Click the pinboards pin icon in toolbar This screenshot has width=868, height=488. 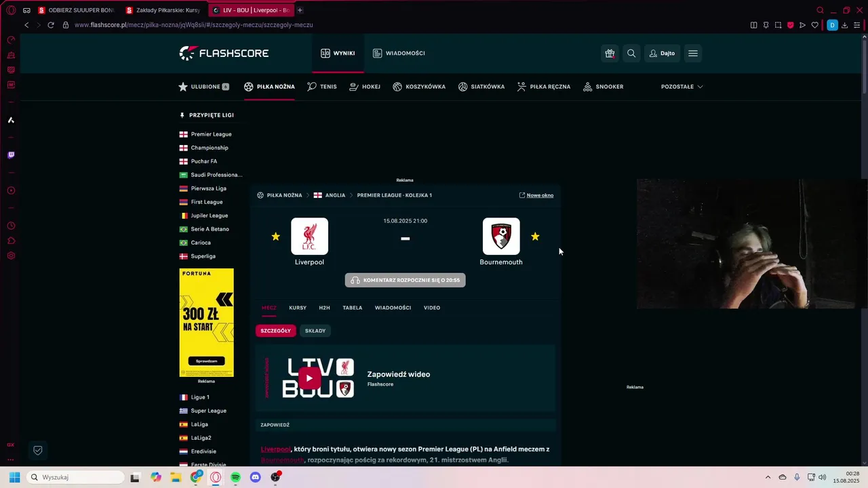pyautogui.click(x=766, y=25)
